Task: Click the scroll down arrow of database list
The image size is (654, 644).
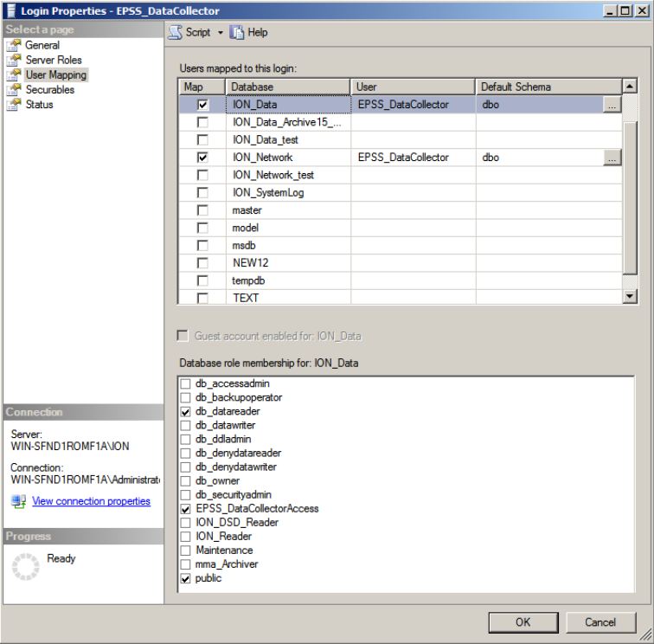Action: [630, 296]
